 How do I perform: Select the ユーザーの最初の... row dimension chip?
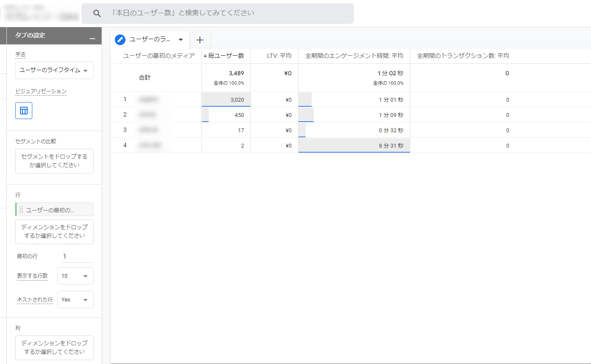pos(54,210)
